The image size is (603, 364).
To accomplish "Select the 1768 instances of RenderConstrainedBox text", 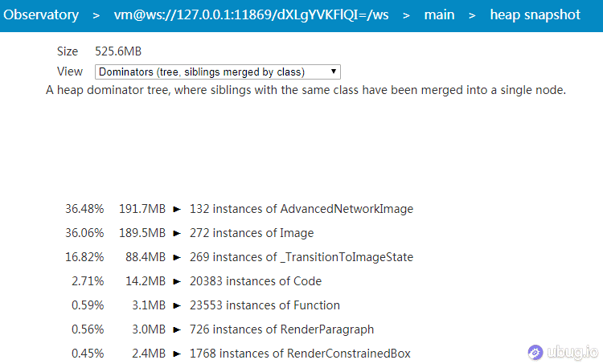I will click(300, 354).
